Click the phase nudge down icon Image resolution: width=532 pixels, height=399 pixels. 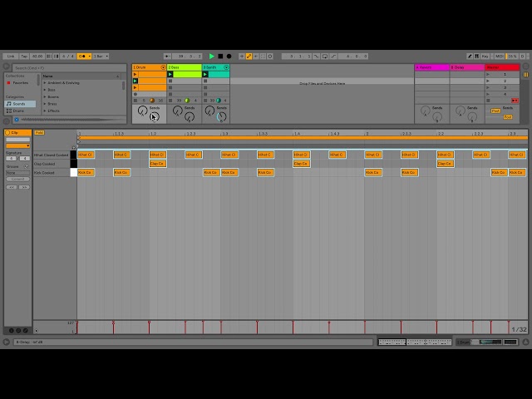tap(49, 56)
